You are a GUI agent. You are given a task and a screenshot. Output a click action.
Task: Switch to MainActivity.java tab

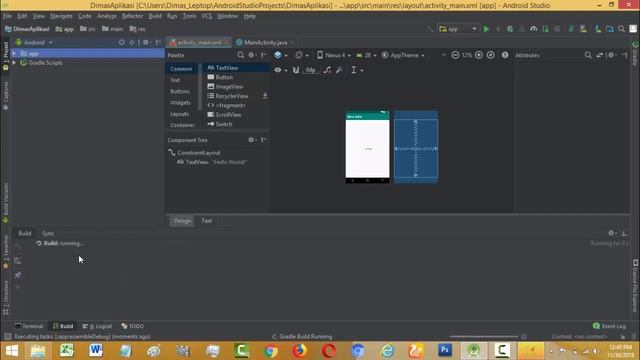pos(265,42)
